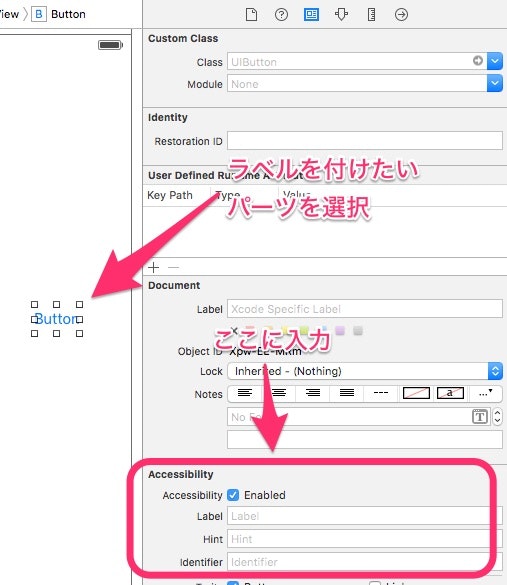Image resolution: width=507 pixels, height=585 pixels.
Task: Click the notes text color 'a' box
Action: (450, 393)
